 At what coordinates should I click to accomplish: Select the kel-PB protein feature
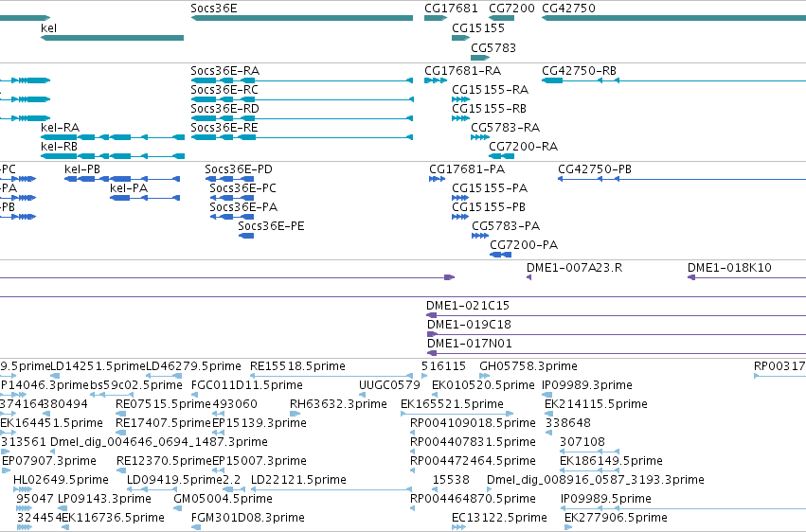(x=122, y=179)
